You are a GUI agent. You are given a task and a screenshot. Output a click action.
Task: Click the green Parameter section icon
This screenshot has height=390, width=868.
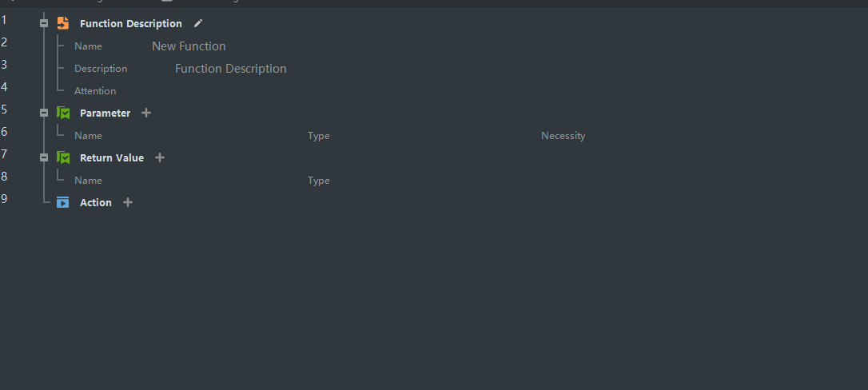63,113
